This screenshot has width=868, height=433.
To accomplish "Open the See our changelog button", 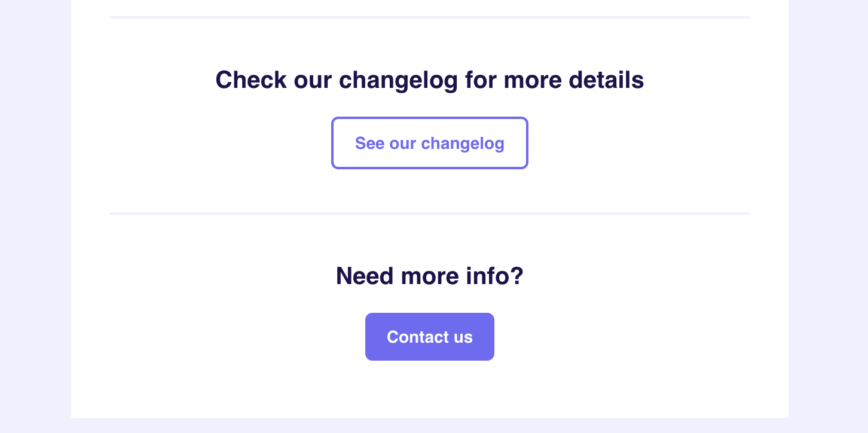I will [x=430, y=143].
